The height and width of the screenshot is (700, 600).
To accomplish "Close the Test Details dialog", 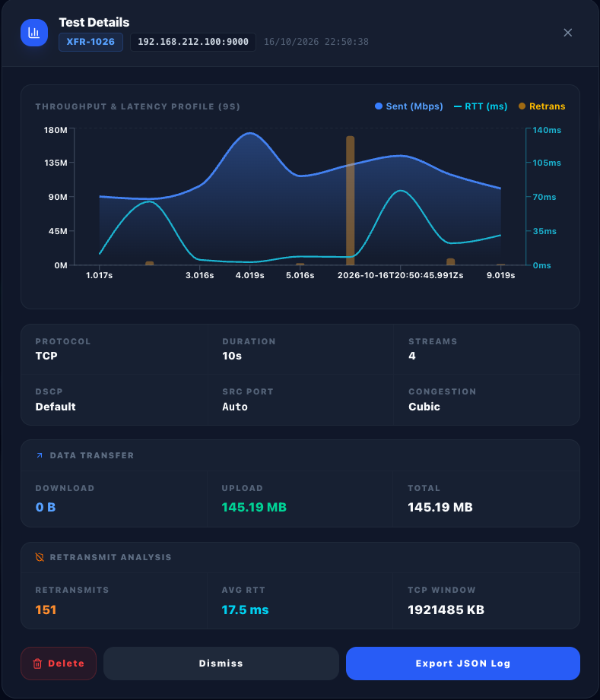I will (x=567, y=33).
